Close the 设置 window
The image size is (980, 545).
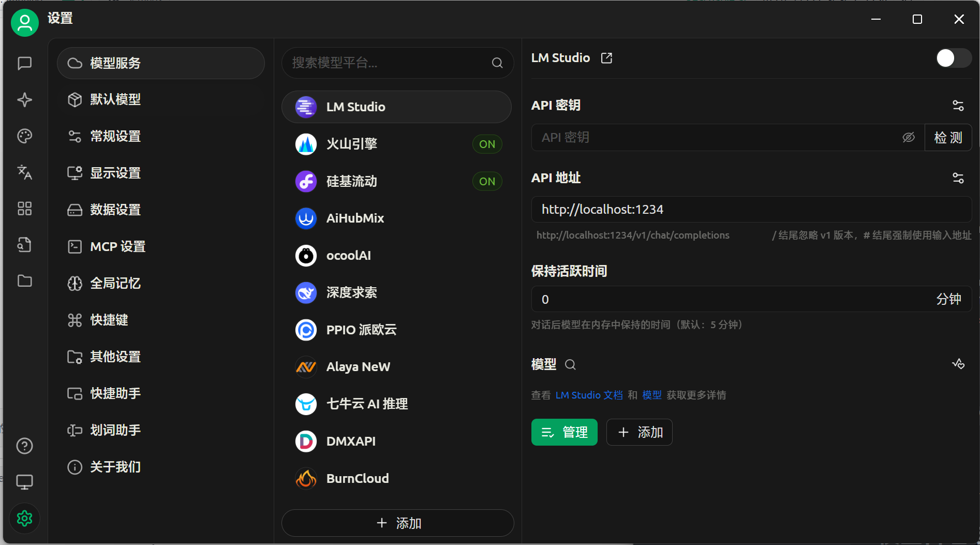[x=959, y=19]
